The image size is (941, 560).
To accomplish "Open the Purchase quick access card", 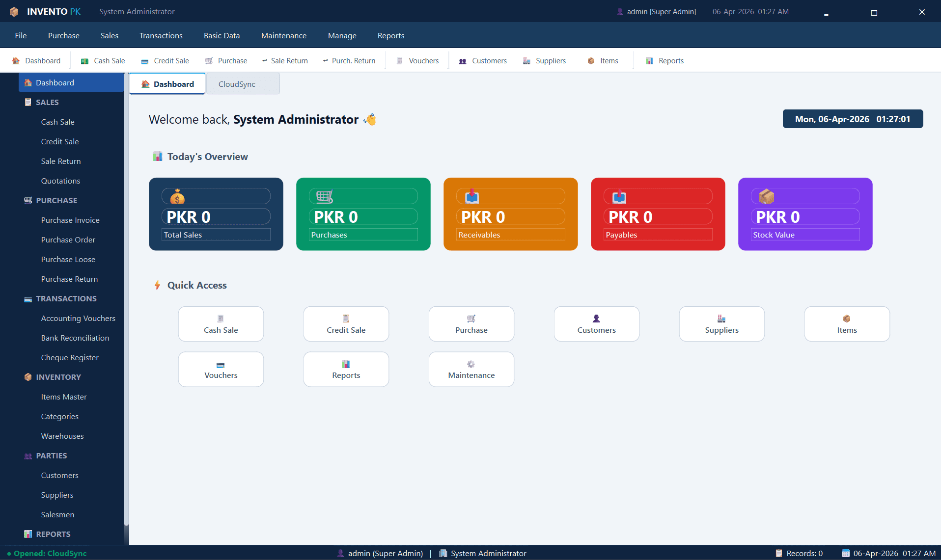I will [471, 323].
